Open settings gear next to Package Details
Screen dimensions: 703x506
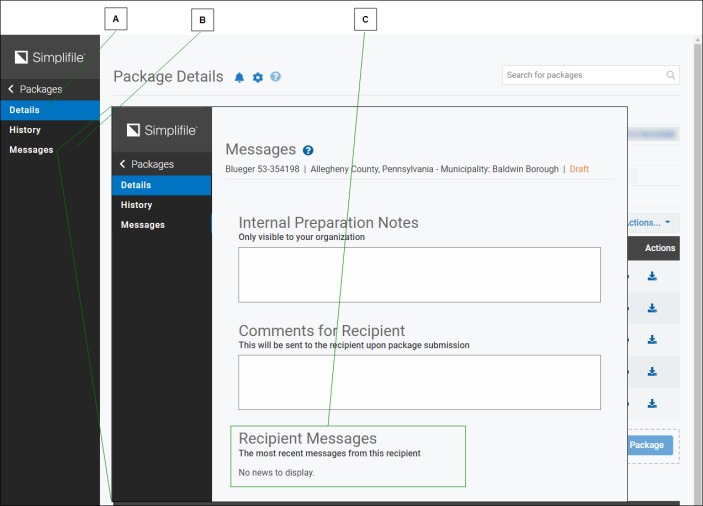click(x=257, y=77)
